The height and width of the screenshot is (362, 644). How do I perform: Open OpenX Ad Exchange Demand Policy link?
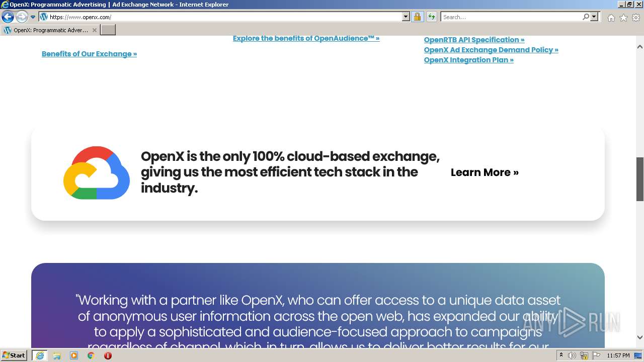click(x=491, y=50)
